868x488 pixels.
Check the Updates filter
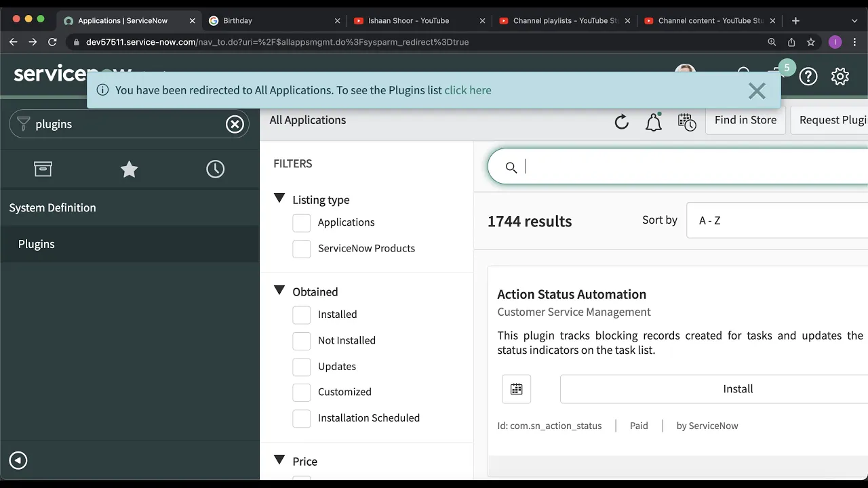(x=302, y=367)
